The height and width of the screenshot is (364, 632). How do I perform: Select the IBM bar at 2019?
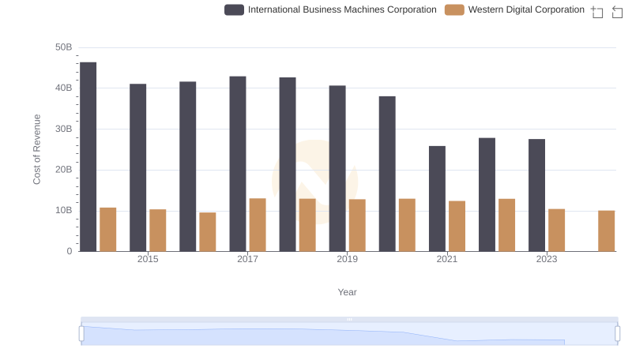[x=337, y=168]
